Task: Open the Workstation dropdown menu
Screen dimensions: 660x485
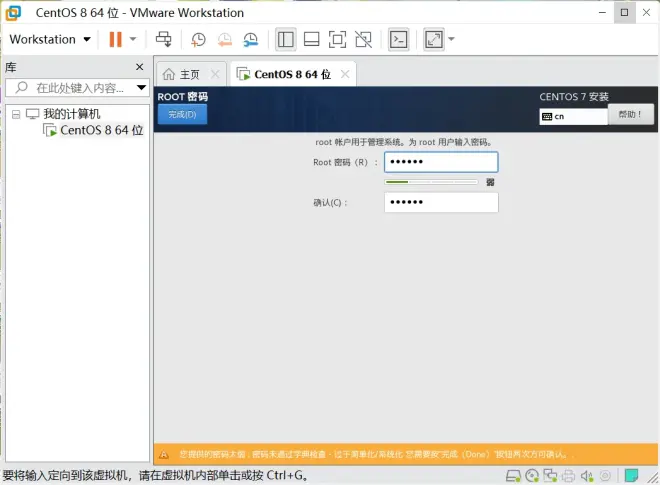Action: point(50,39)
